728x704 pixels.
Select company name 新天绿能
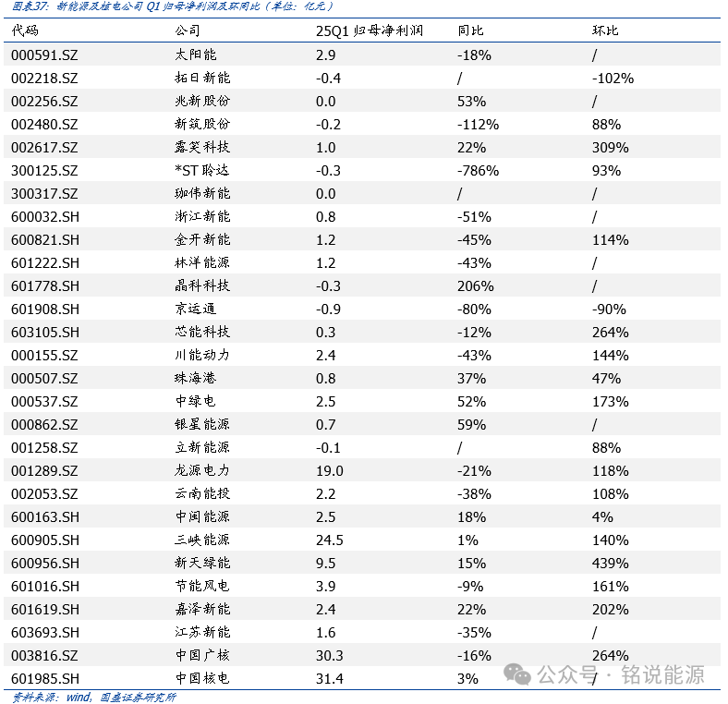(x=202, y=563)
